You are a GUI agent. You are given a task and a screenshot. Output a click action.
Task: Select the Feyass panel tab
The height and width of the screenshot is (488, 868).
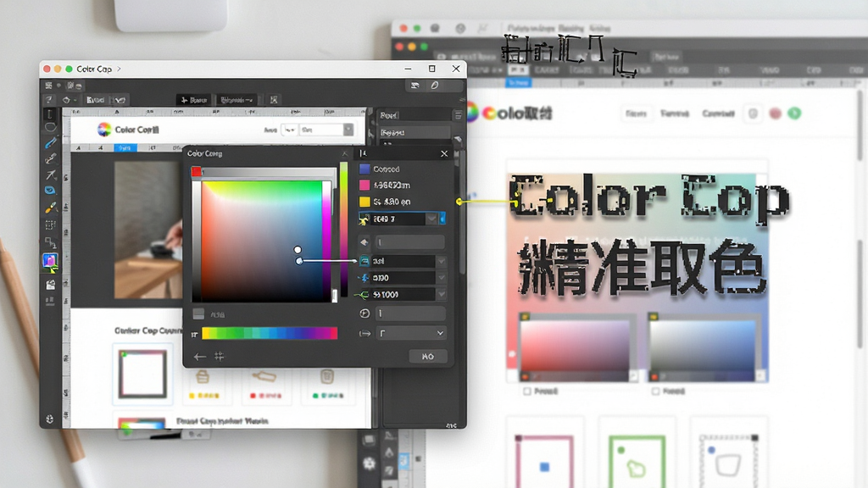tap(413, 132)
